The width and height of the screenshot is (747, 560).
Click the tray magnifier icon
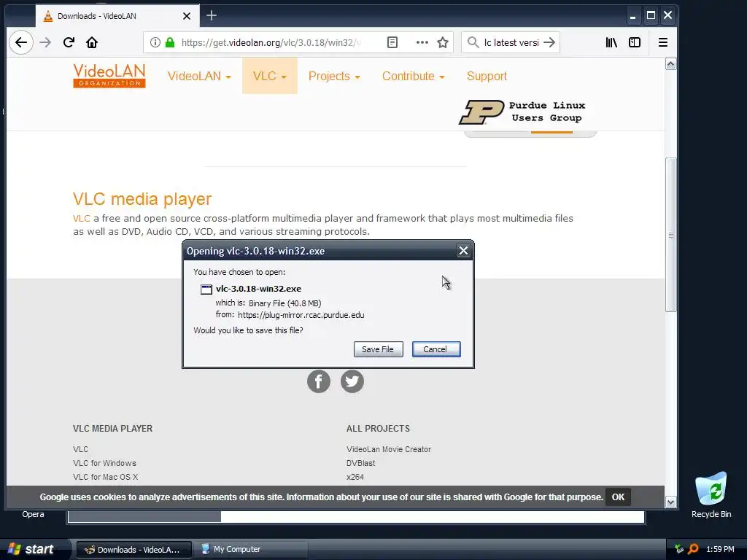[693, 549]
